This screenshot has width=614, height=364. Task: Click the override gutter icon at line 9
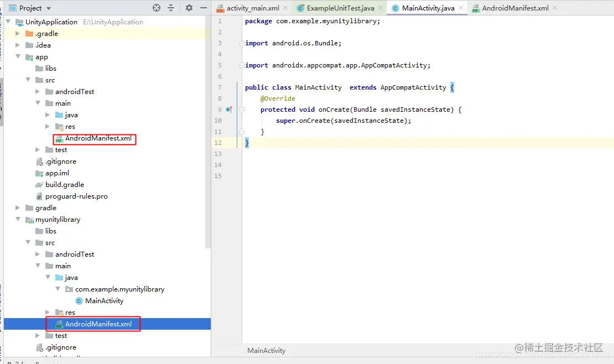click(229, 110)
